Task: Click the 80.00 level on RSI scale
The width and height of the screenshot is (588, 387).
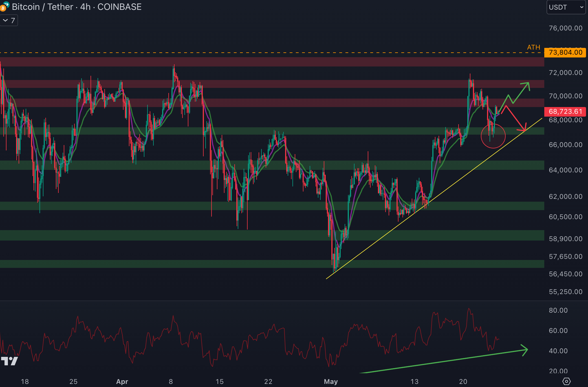Action: coord(558,310)
